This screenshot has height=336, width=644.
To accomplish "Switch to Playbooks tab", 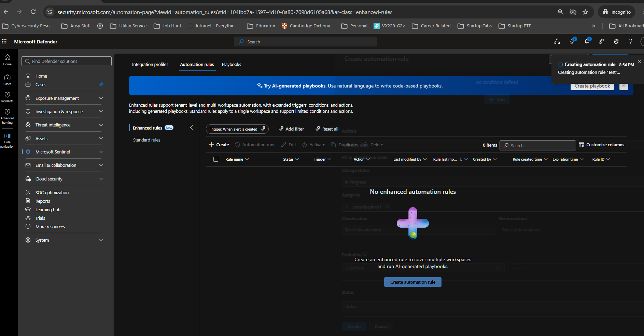I will pyautogui.click(x=232, y=64).
